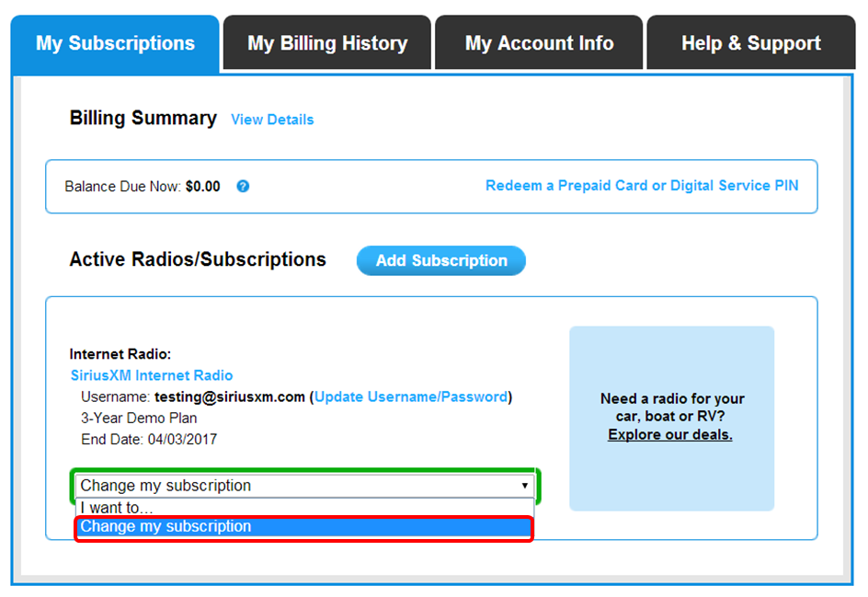Click the "Internet Radio:" label
Image resolution: width=868 pixels, height=597 pixels.
pos(120,354)
